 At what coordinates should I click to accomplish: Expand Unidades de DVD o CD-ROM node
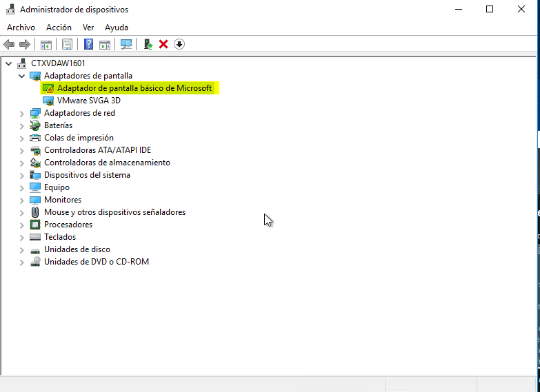(x=21, y=262)
